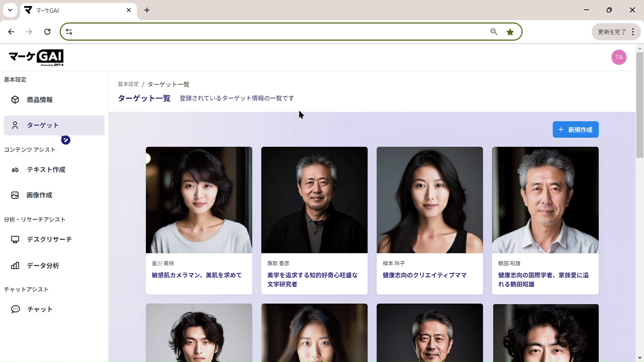Viewport: 644px width, 362px height.
Task: Open テキスト作成 in the sidebar
Action: point(54,170)
